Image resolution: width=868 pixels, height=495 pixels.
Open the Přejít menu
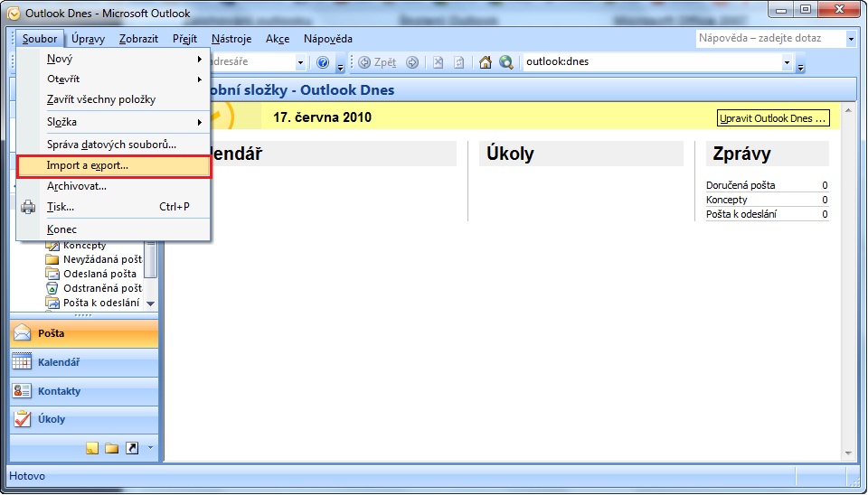(x=184, y=39)
